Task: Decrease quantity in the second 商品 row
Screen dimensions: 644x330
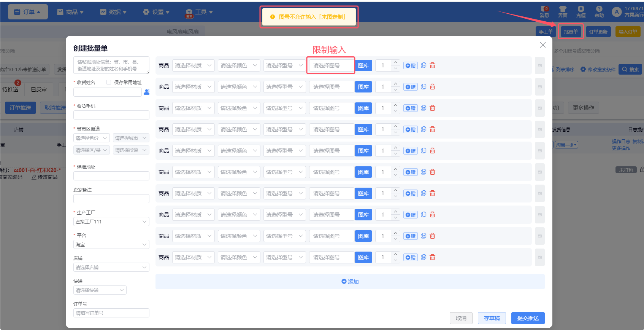Action: 395,90
